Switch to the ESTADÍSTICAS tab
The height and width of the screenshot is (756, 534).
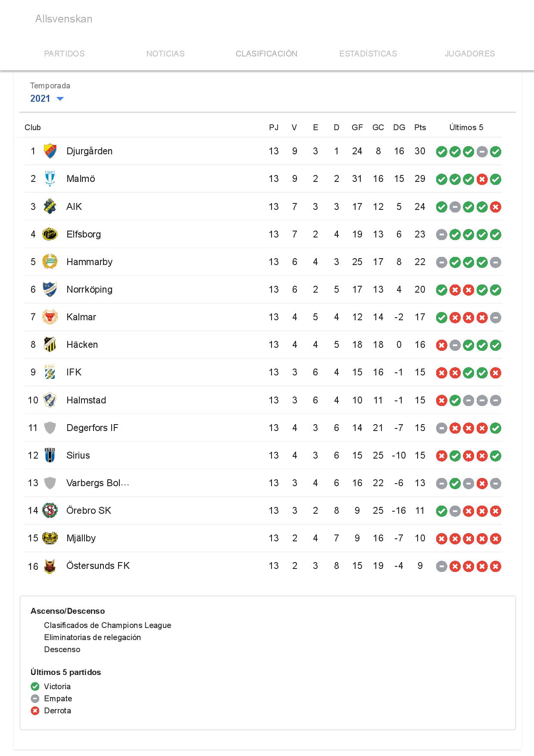click(368, 53)
